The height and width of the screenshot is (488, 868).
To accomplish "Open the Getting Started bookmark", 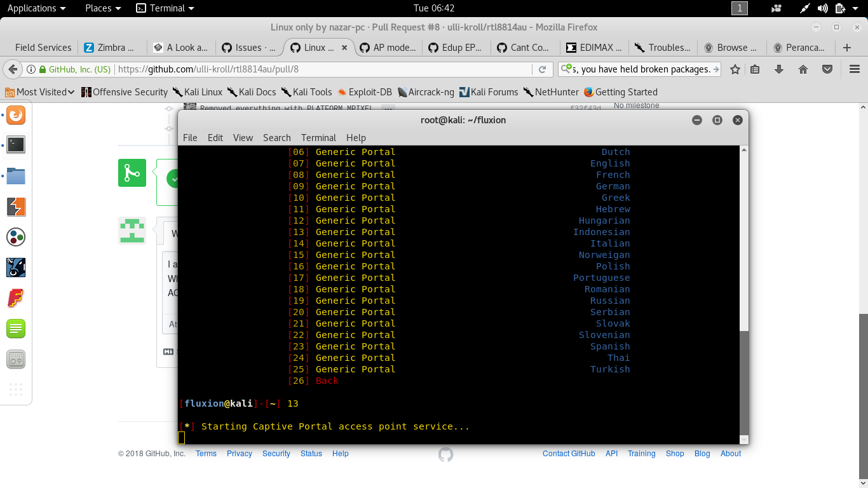I will pyautogui.click(x=621, y=92).
